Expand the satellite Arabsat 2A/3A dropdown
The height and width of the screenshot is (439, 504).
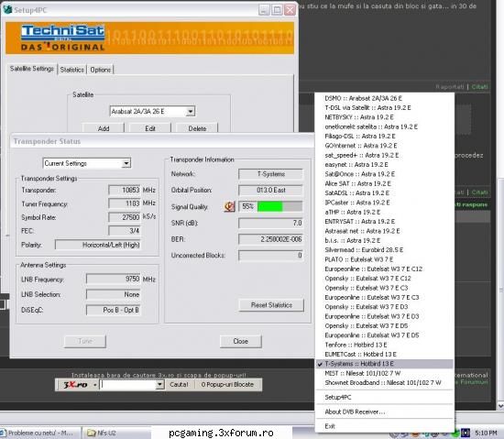click(x=191, y=112)
